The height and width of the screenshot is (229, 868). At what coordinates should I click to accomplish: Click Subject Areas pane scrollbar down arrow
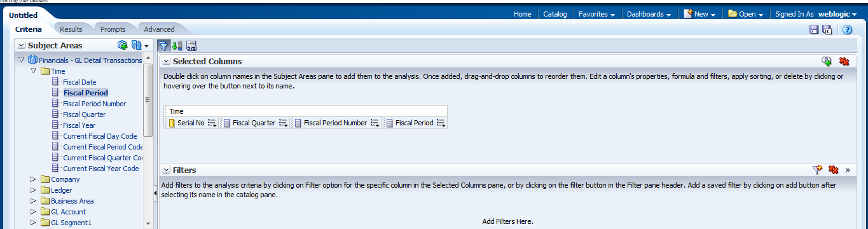148,223
